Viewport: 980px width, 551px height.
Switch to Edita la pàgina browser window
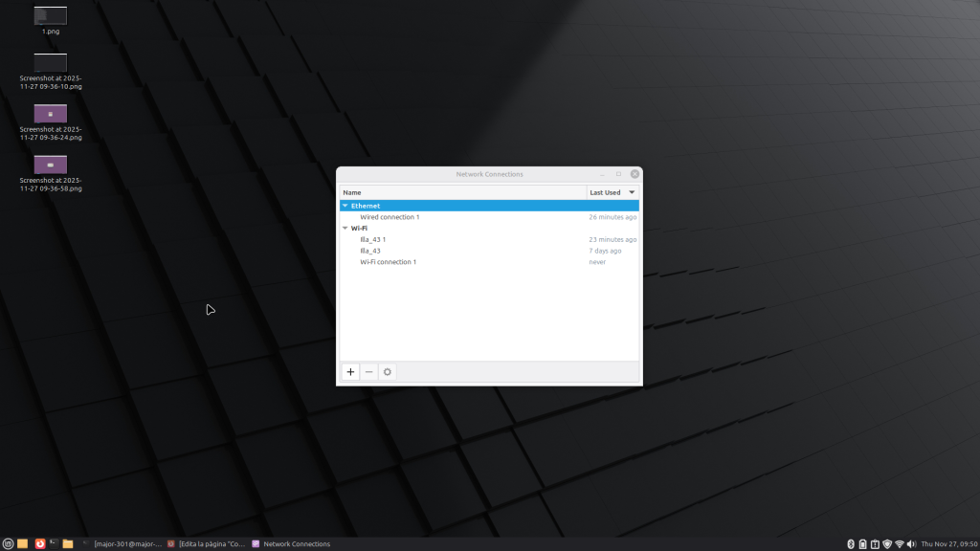206,543
